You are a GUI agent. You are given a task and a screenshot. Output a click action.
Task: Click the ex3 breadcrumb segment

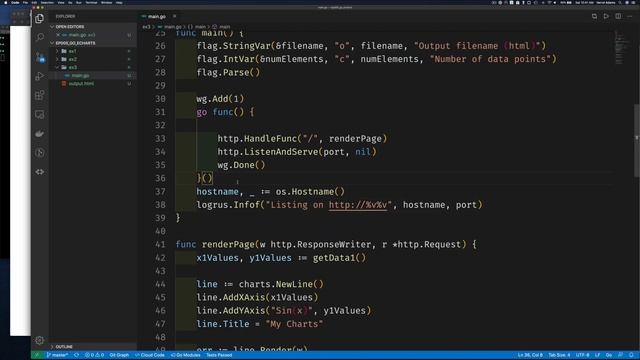pos(146,27)
